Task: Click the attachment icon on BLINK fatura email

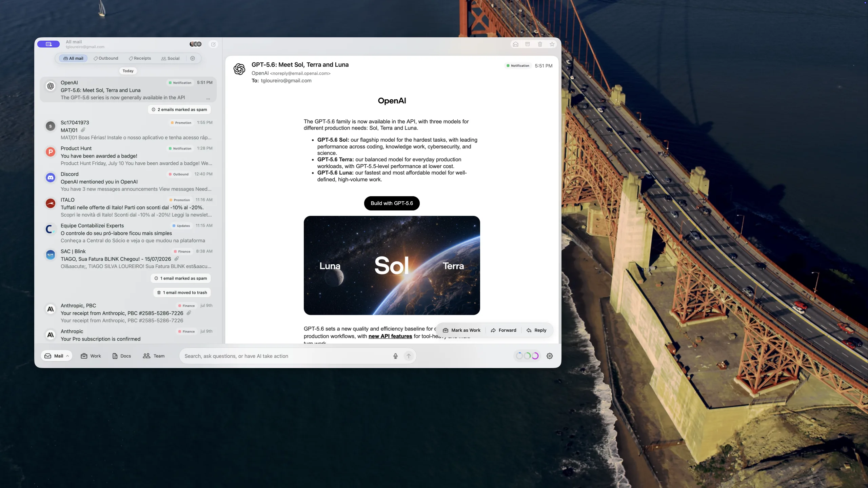Action: pos(177,259)
